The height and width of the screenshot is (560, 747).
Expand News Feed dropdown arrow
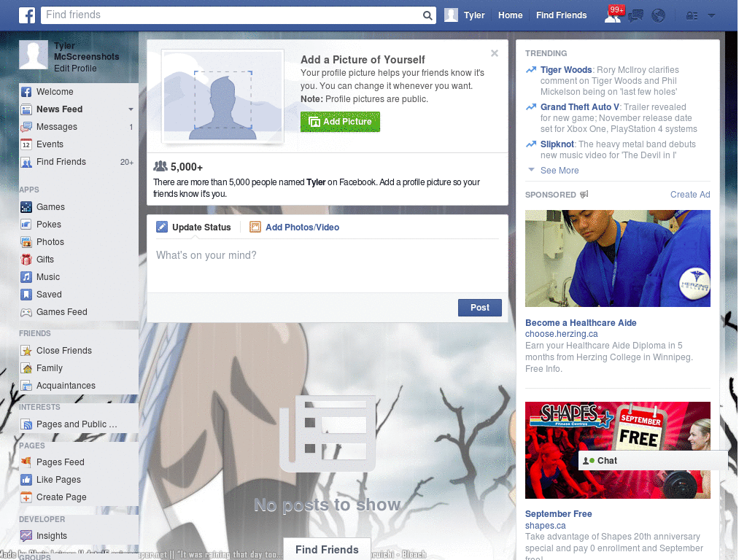coord(131,109)
